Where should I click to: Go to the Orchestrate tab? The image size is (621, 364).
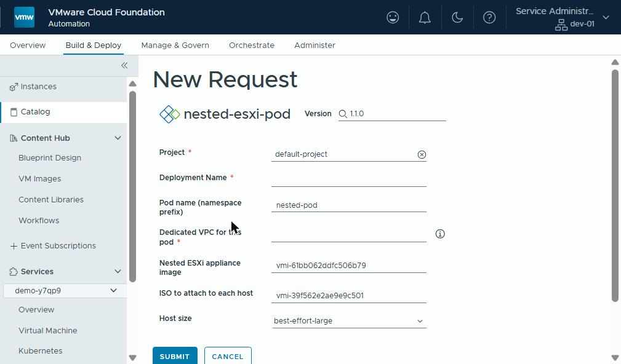coord(252,45)
